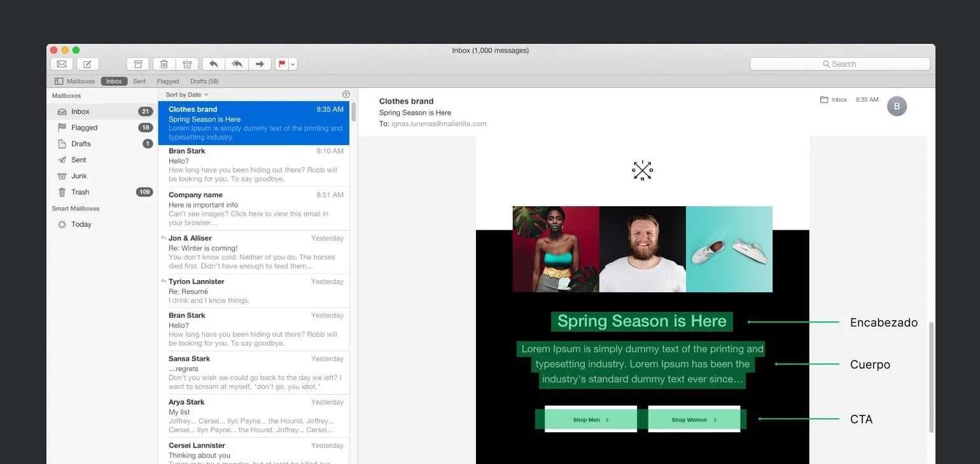
Task: Open Arya Stark My list email
Action: point(254,416)
